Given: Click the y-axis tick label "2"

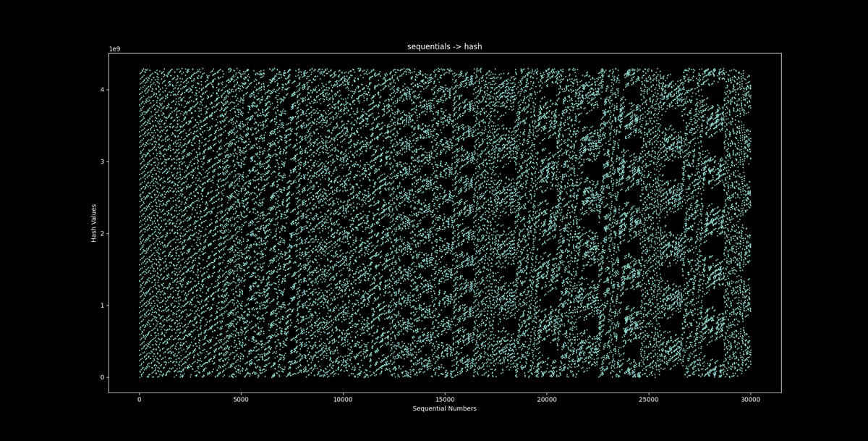Looking at the screenshot, I should click(x=103, y=233).
